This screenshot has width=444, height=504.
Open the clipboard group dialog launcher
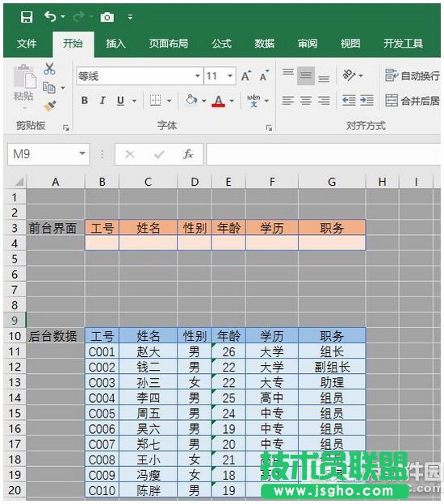[66, 128]
